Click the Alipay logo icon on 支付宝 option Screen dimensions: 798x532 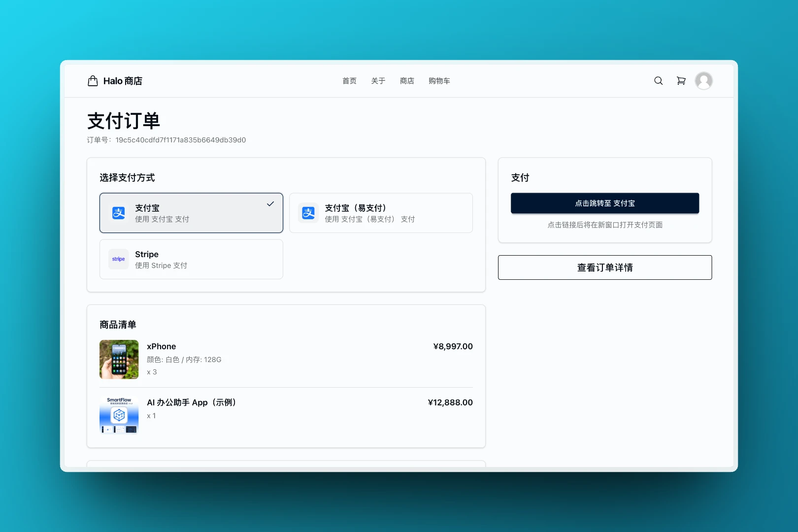tap(119, 213)
